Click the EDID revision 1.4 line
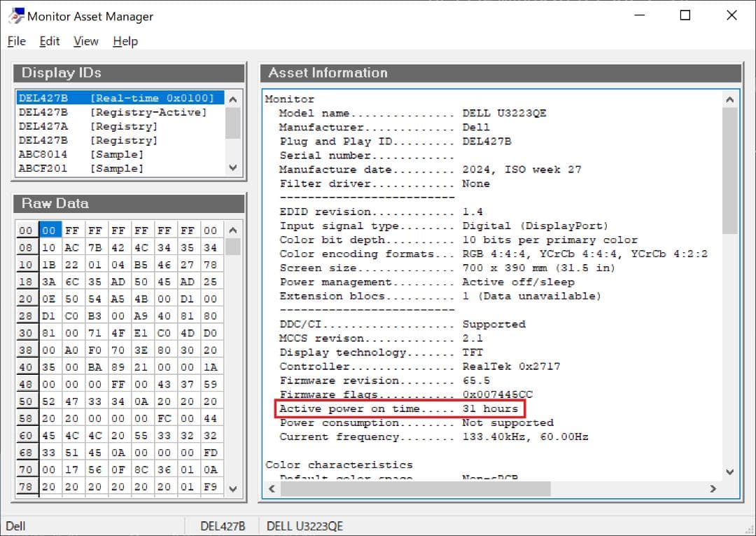The height and width of the screenshot is (536, 756). coord(381,212)
